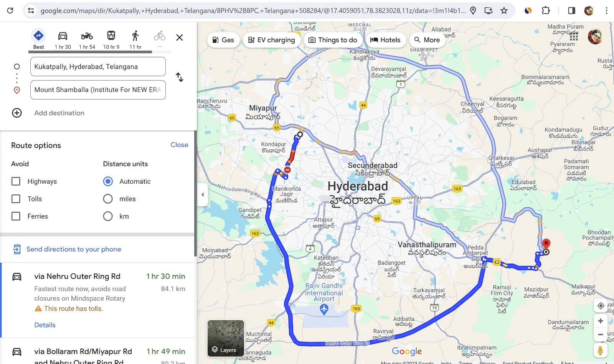
Task: Check the Avoid Highways checkbox
Action: pos(16,181)
